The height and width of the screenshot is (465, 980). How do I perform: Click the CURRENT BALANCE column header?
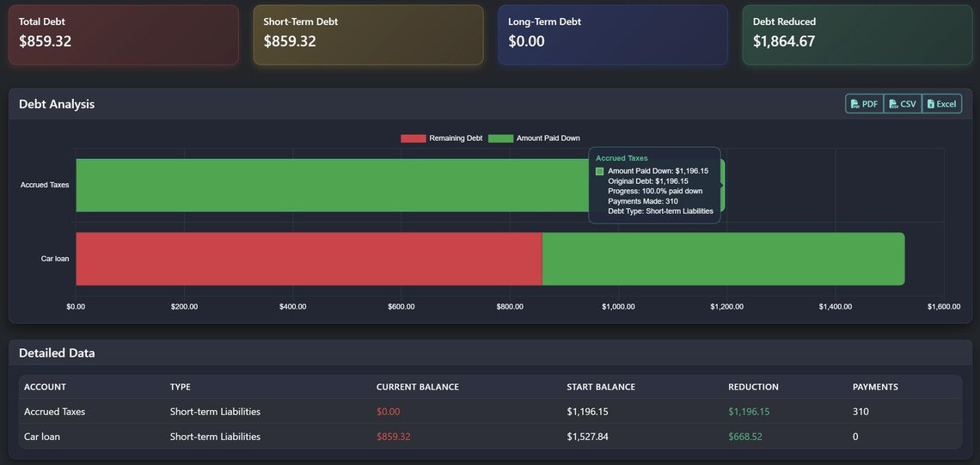tap(418, 387)
